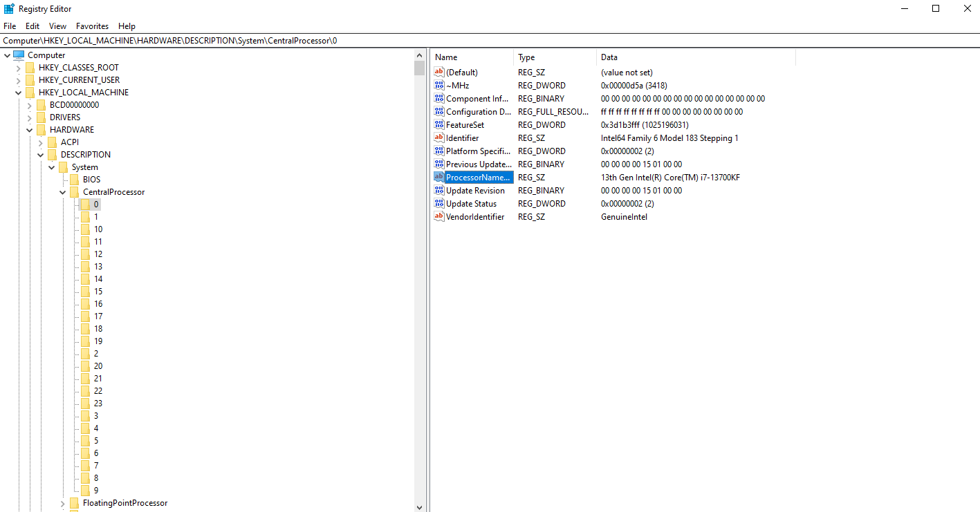Expand the HKEY_CLASSES_ROOT node

click(x=19, y=68)
